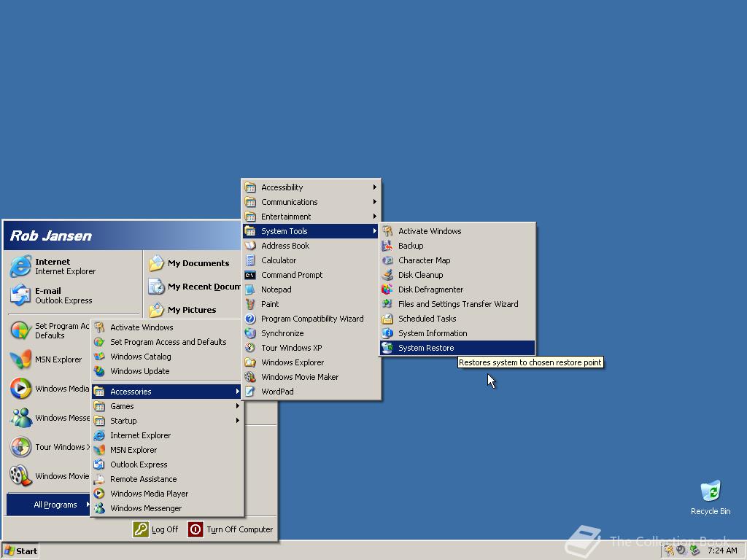
Task: Expand the Games submenu
Action: [x=167, y=406]
